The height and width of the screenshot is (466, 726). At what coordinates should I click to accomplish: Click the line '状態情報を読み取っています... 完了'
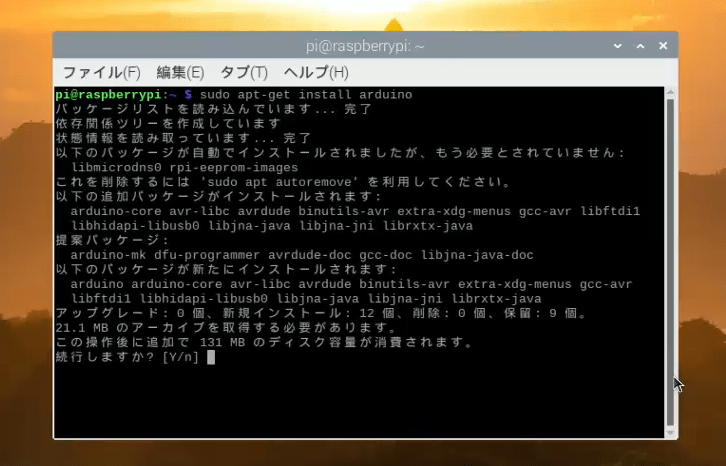point(183,139)
